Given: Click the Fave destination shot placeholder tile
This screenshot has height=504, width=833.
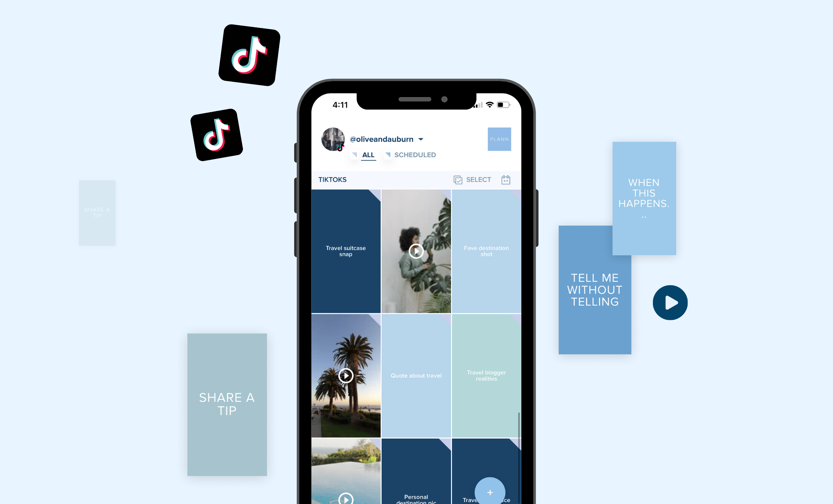Looking at the screenshot, I should pos(485,250).
